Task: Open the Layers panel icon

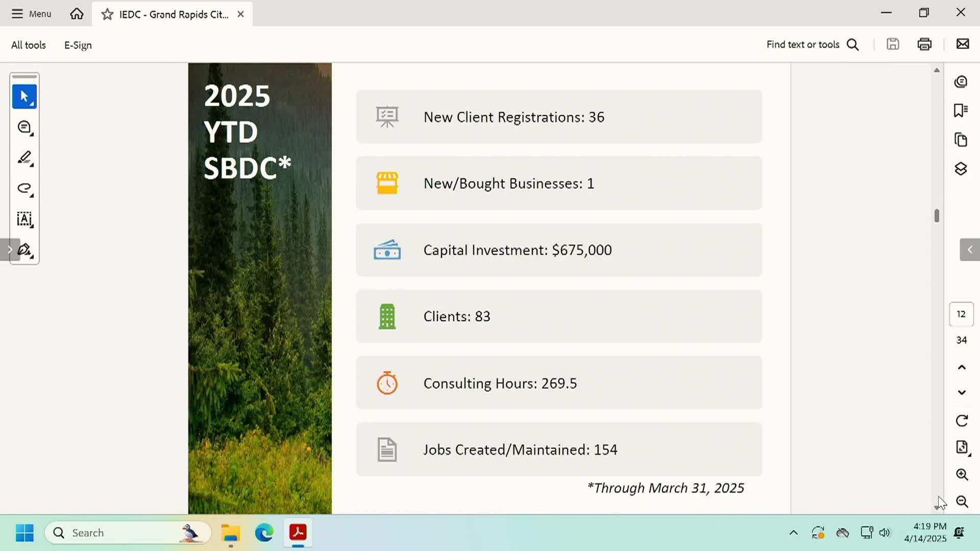Action: [x=961, y=169]
